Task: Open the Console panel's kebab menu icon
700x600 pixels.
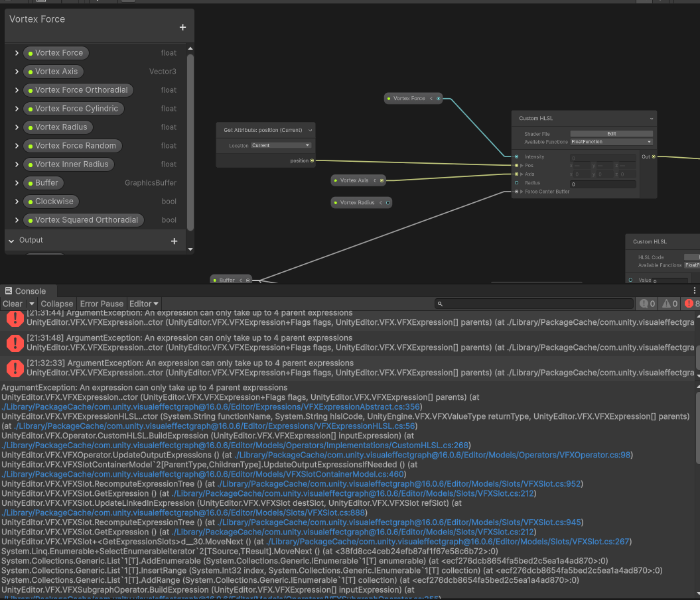Action: click(694, 290)
